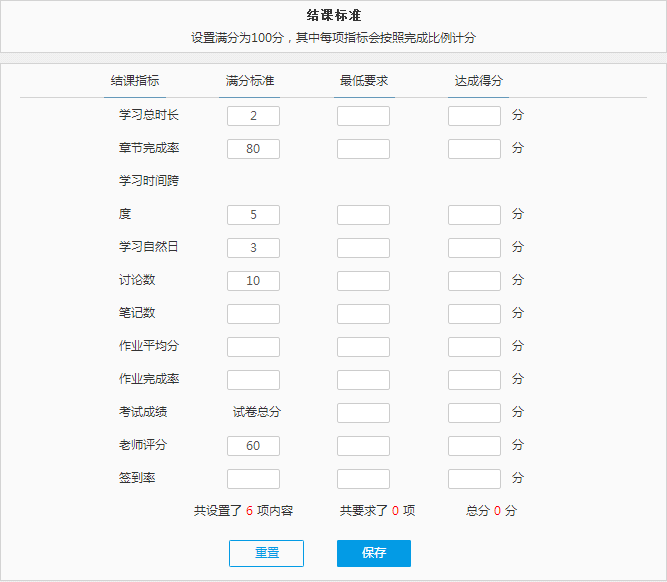
Task: Select 达成得分 field for 学习自然日
Action: [x=474, y=248]
